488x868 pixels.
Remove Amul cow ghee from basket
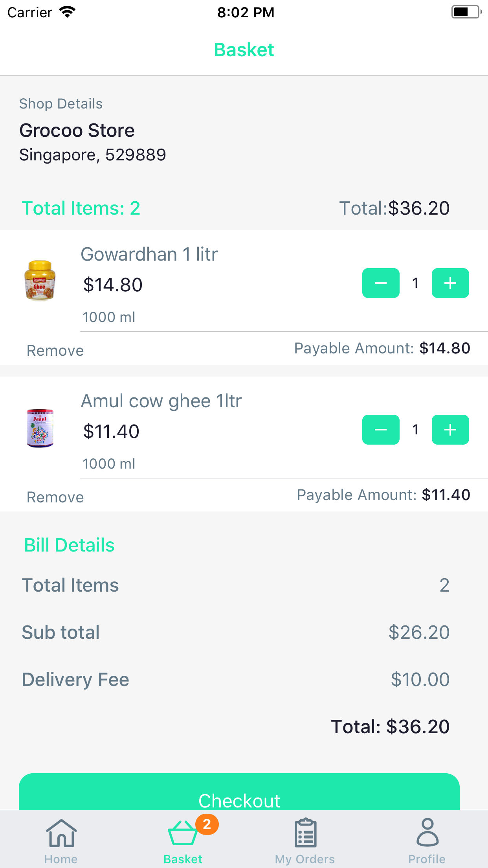(x=55, y=497)
